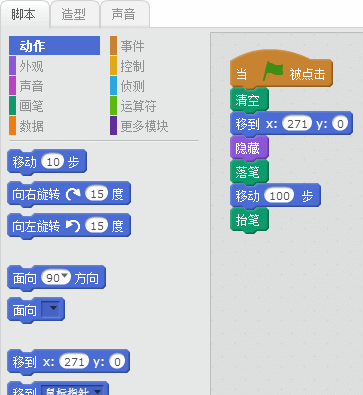Edit the x value 271 in palette block
Screen dimensions: 363x395
click(x=74, y=362)
